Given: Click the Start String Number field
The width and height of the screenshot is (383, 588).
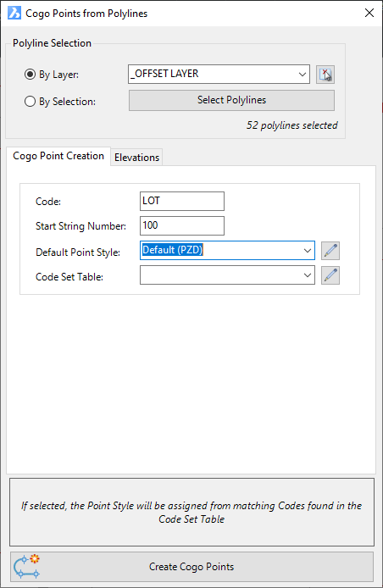Looking at the screenshot, I should point(182,225).
